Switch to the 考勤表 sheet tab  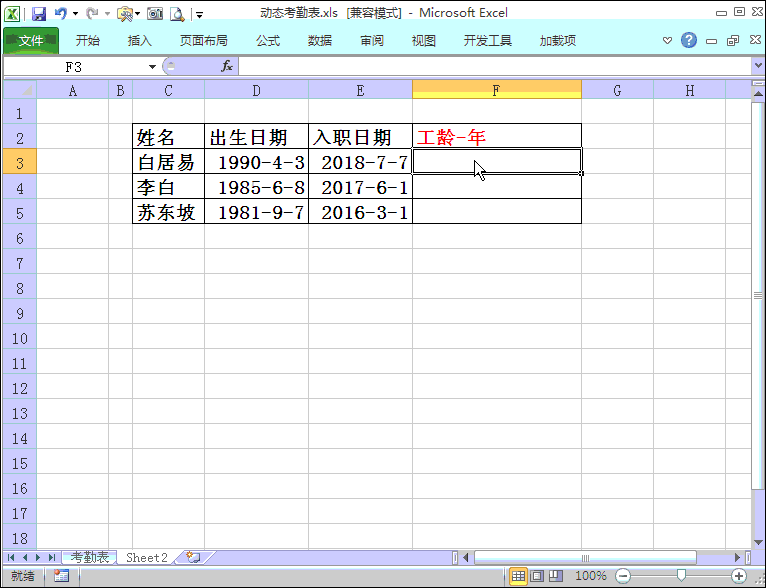(90, 557)
